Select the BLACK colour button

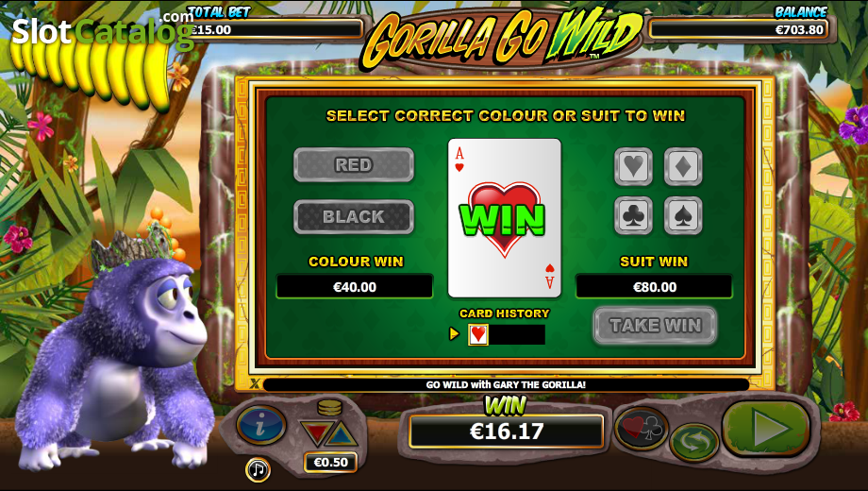pos(354,216)
